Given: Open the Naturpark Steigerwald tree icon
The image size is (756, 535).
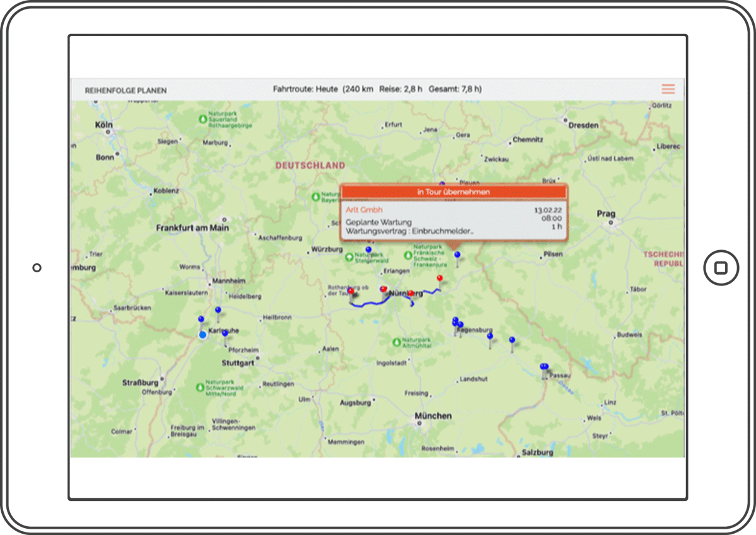Looking at the screenshot, I should click(x=350, y=257).
